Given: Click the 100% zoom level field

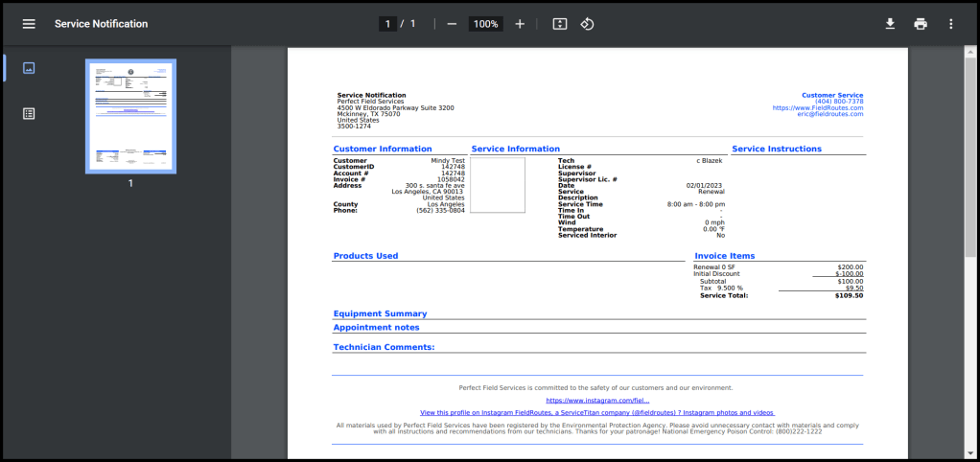Looking at the screenshot, I should point(486,24).
